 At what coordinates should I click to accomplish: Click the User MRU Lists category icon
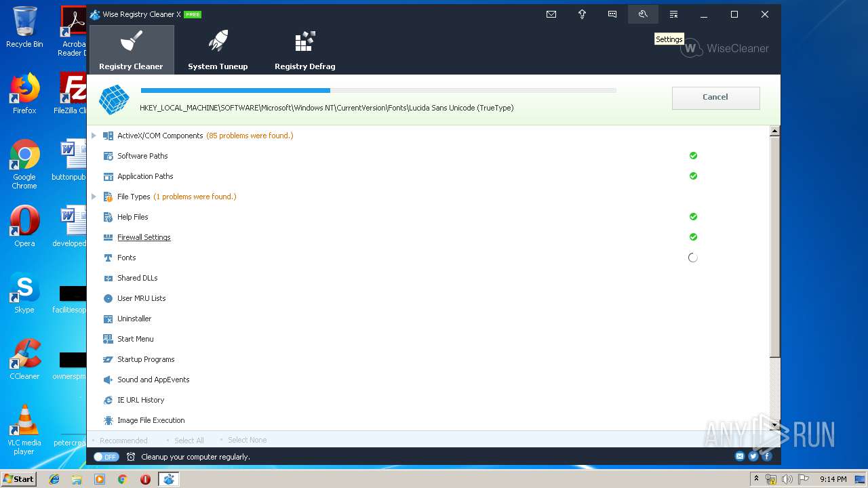click(108, 298)
